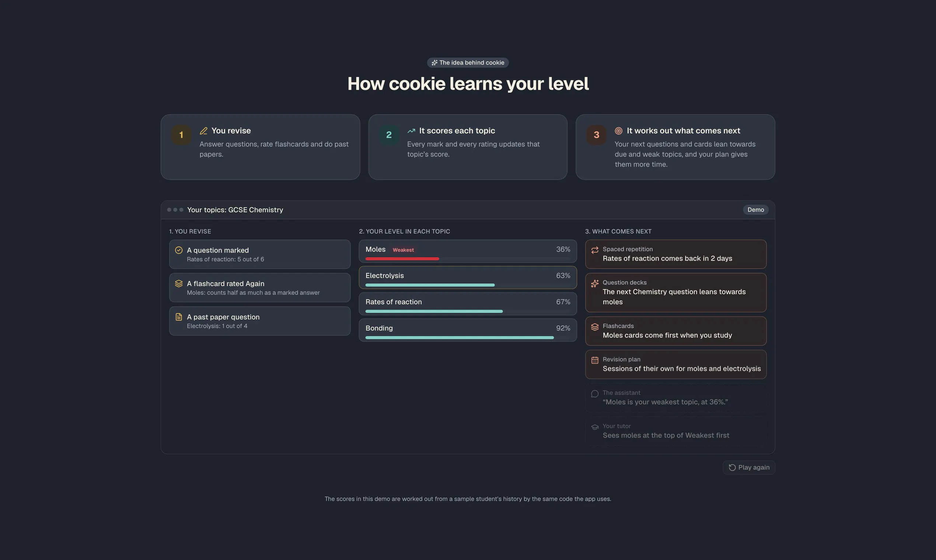Click the red Weakest tag on Moles
The height and width of the screenshot is (560, 936).
click(x=403, y=250)
